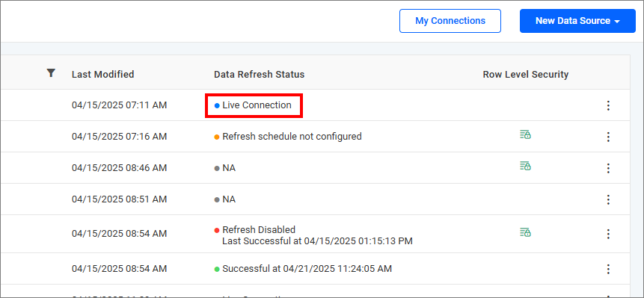Click Data Refresh Status column header
Screen dimensions: 644x298
[259, 74]
